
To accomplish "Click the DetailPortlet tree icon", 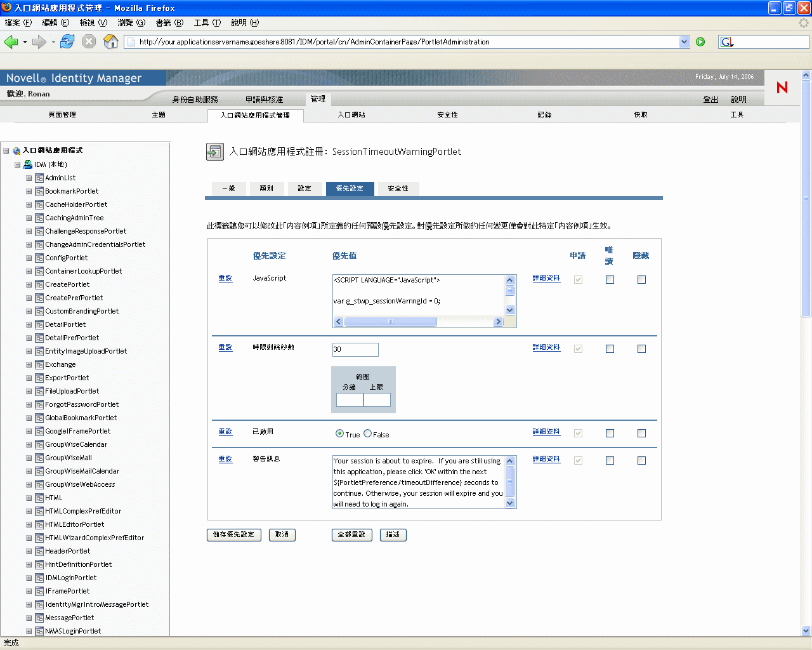I will 39,324.
